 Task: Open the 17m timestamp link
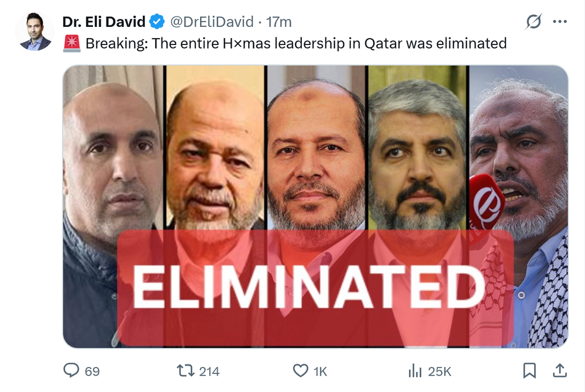pyautogui.click(x=278, y=22)
